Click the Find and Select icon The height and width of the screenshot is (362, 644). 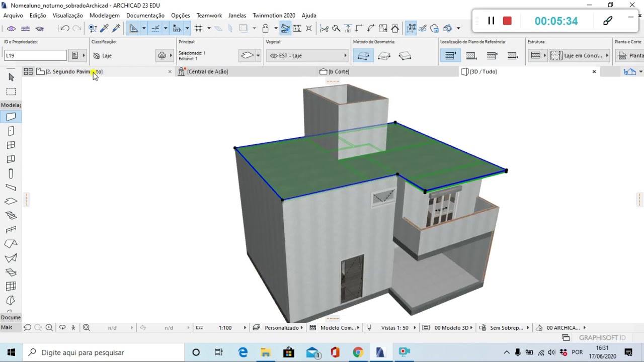pyautogui.click(x=93, y=28)
